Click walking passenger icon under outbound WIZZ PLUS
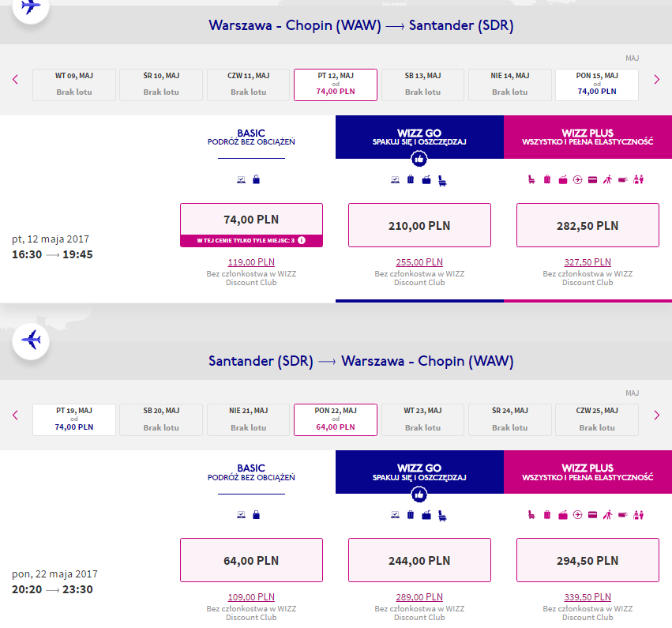This screenshot has width=672, height=628. tap(608, 179)
